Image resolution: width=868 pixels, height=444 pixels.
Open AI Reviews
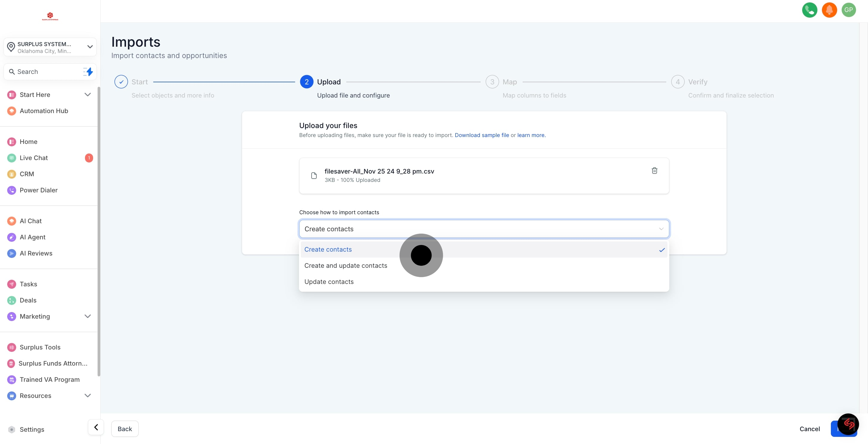36,253
